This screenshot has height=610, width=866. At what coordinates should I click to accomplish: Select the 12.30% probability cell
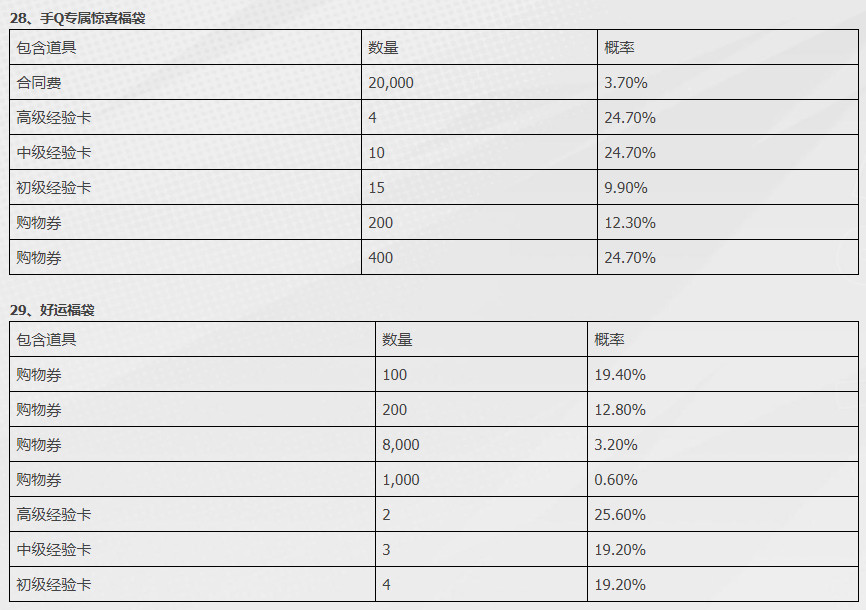(728, 223)
